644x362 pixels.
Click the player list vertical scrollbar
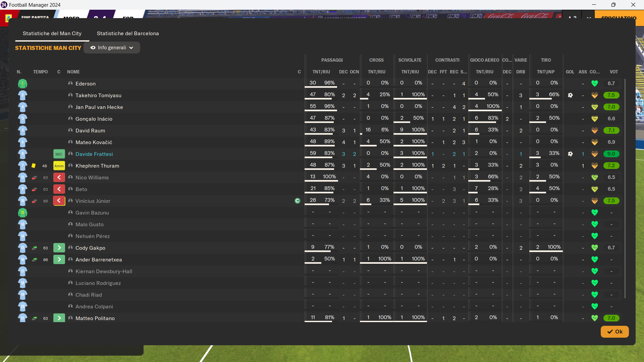(x=625, y=188)
